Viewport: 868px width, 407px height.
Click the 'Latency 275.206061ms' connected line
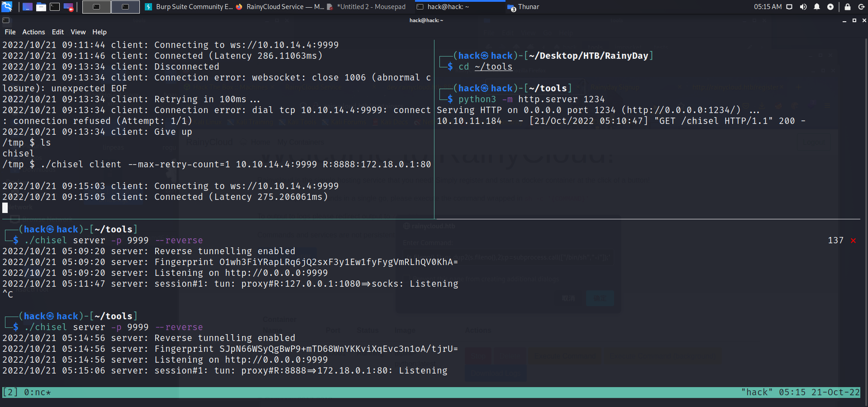point(165,197)
